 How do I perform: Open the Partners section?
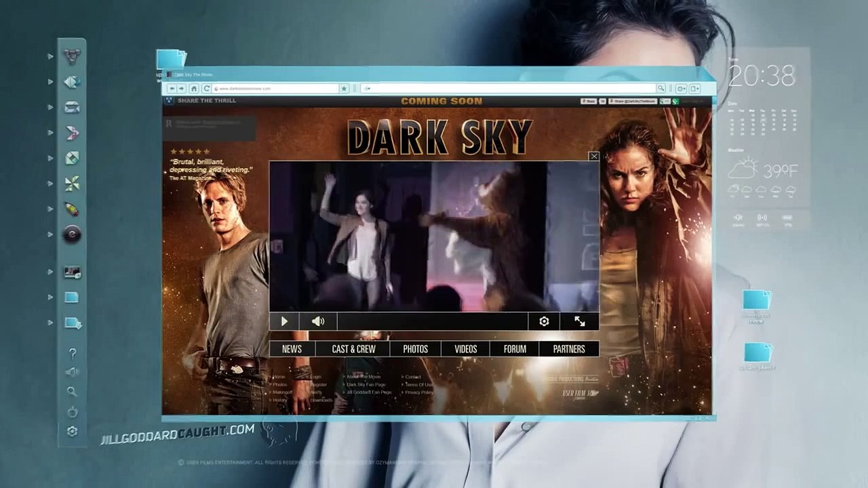[569, 349]
